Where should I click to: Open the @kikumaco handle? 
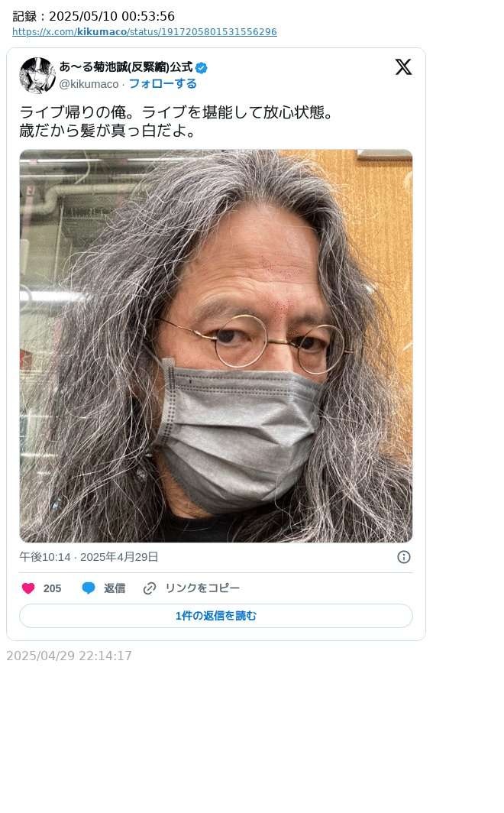(89, 84)
